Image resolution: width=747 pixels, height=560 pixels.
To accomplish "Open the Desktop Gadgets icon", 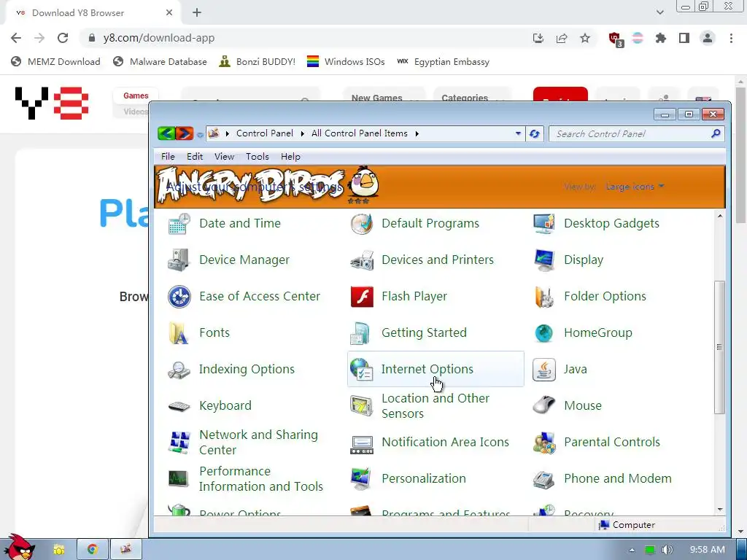I will pyautogui.click(x=544, y=223).
